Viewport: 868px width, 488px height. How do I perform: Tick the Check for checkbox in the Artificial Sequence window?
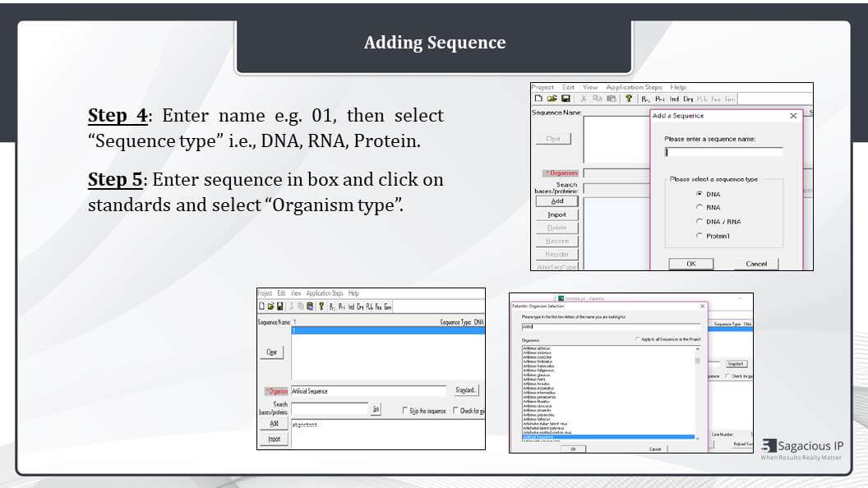point(455,411)
